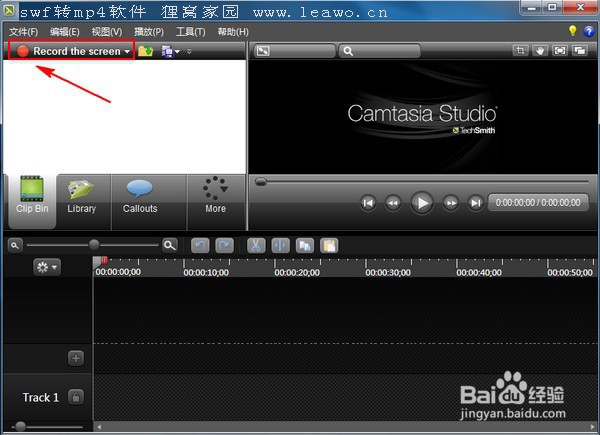
Task: Toggle the Track 1 lock icon
Action: click(76, 397)
